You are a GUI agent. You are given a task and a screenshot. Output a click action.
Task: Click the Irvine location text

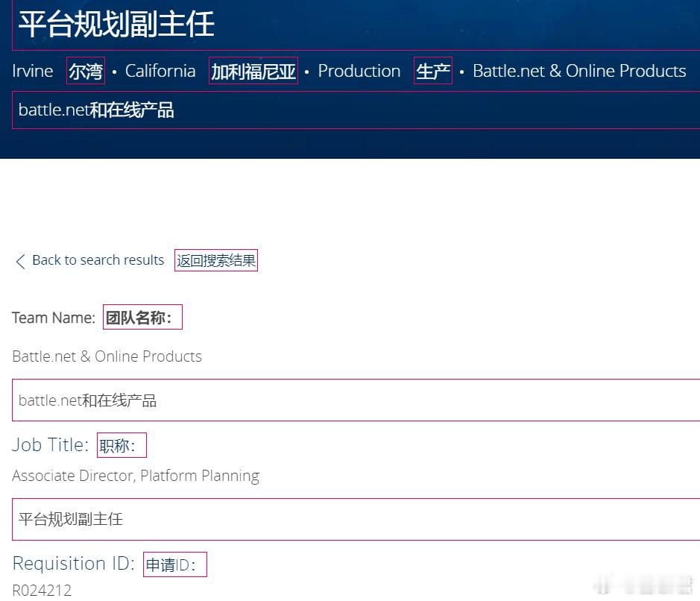point(33,71)
